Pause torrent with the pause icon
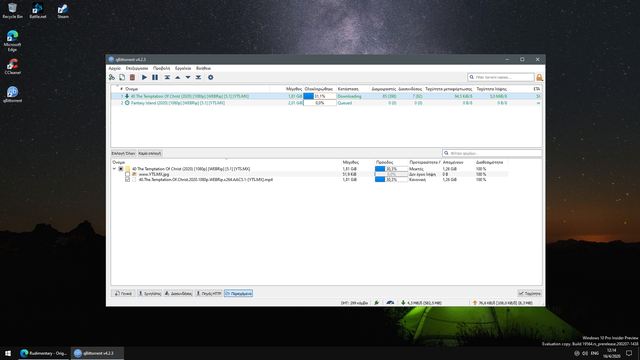This screenshot has height=360, width=640. (155, 77)
